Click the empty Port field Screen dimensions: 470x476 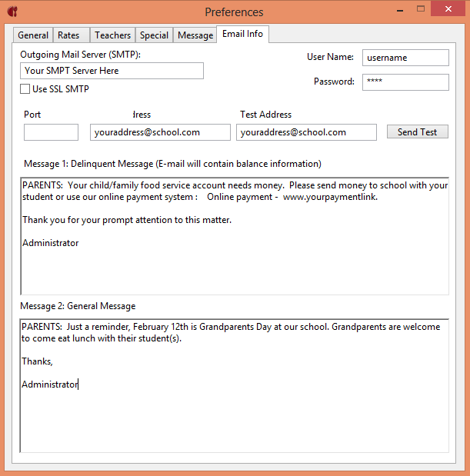(51, 132)
